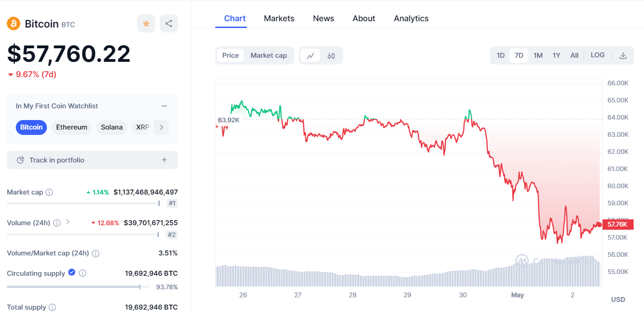Click Market cap rank progress bar
Image resolution: width=644 pixels, height=315 pixels.
coord(83,204)
